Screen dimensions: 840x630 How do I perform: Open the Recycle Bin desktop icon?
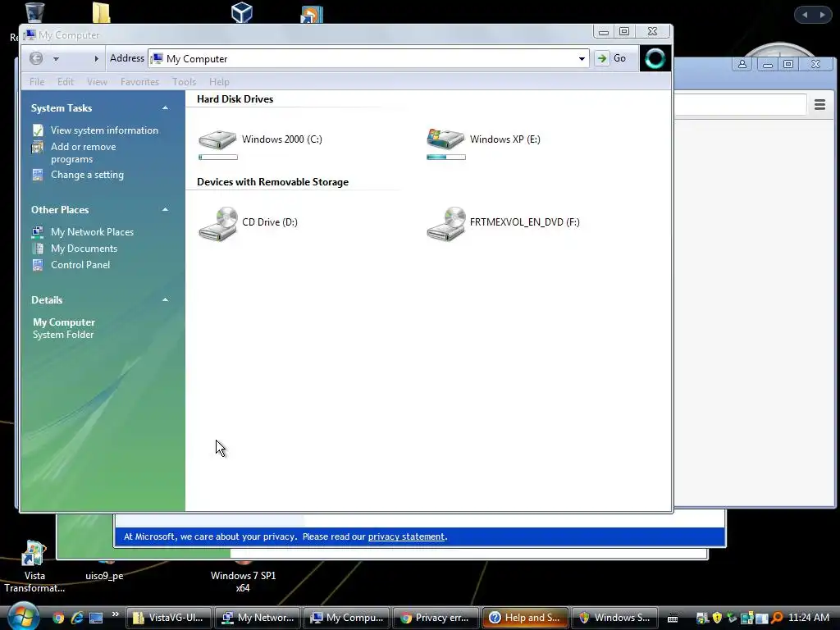click(34, 11)
